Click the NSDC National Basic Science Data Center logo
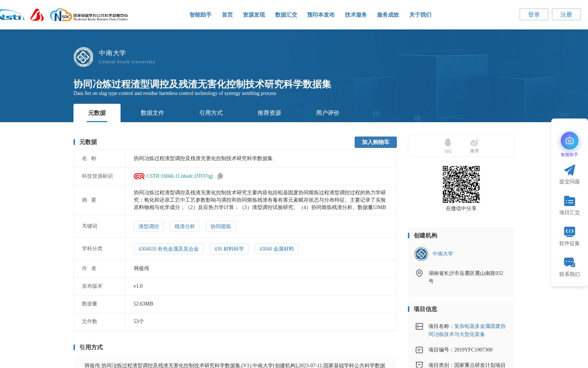This screenshot has width=588, height=368. coord(89,15)
